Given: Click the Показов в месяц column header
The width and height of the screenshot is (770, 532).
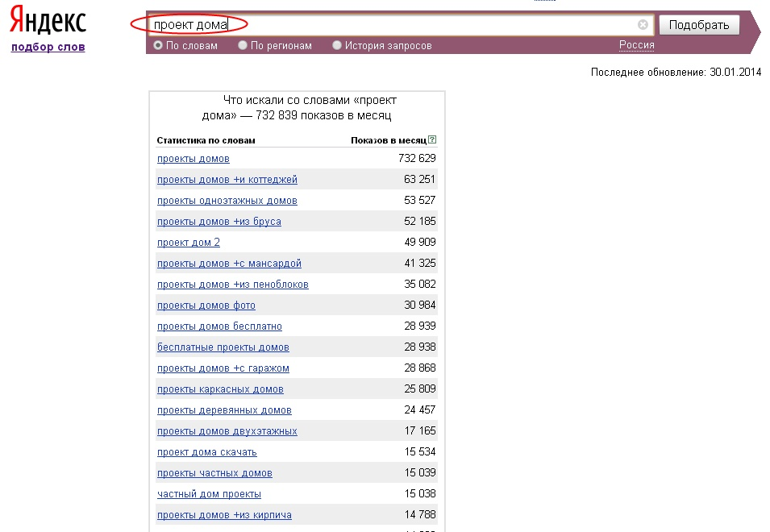Looking at the screenshot, I should pos(389,140).
